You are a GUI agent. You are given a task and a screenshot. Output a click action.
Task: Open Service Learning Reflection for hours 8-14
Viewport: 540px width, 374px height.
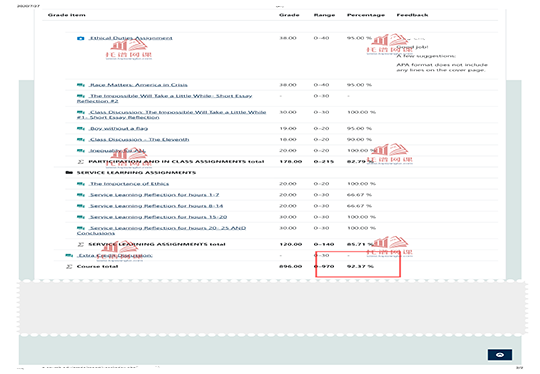click(x=156, y=206)
